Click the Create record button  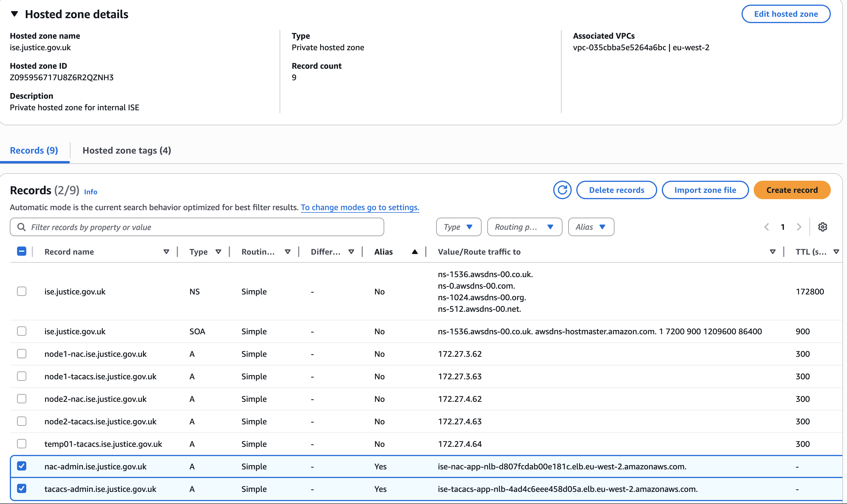click(792, 190)
